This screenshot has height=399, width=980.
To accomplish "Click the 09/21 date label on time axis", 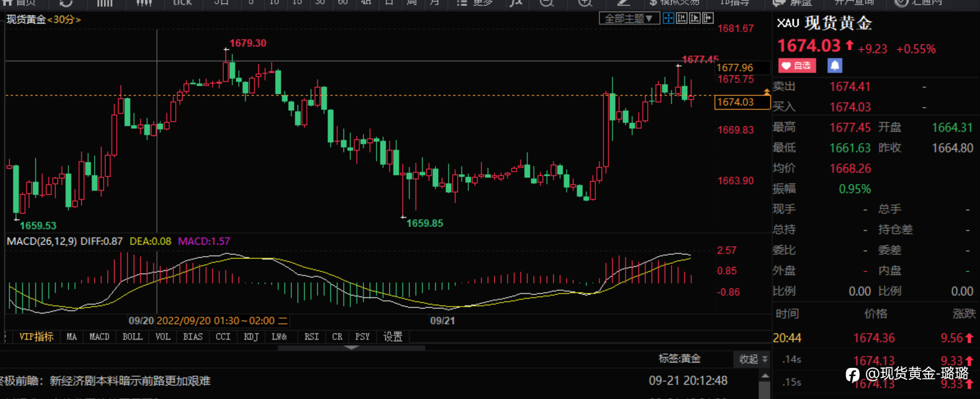I will (442, 320).
